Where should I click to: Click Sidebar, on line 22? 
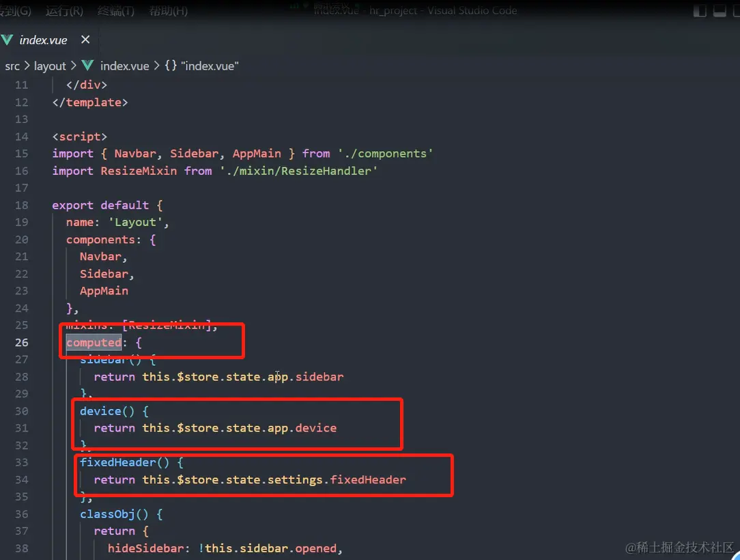107,274
